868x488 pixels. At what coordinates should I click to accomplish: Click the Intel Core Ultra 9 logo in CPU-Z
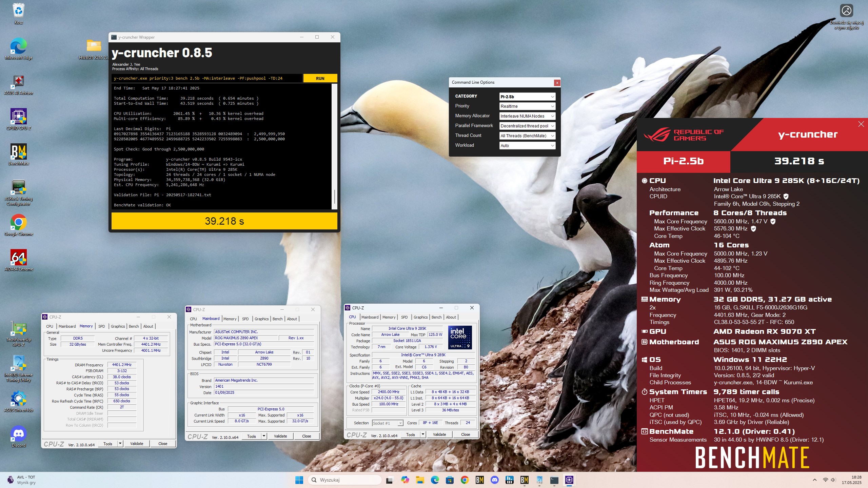460,337
